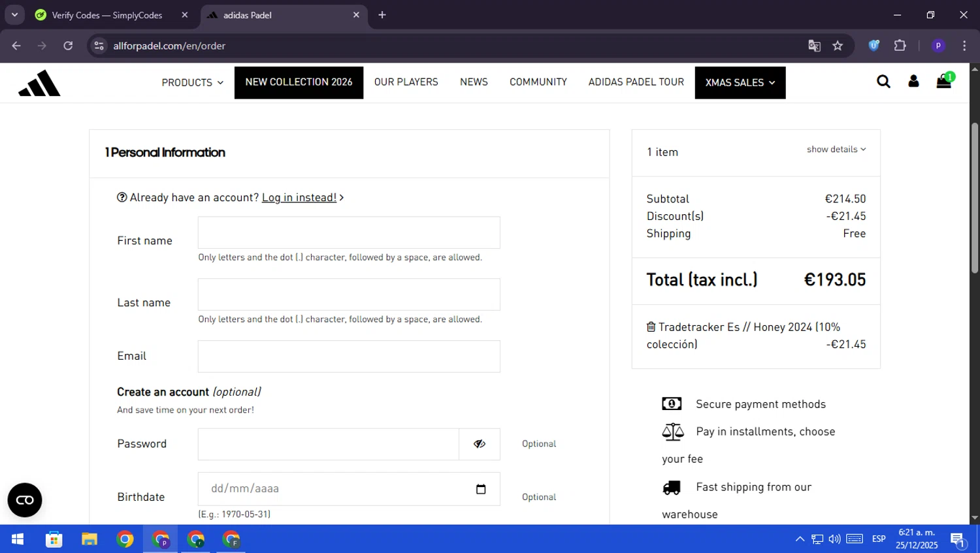
Task: Click the browser forward arrow
Action: (42, 46)
